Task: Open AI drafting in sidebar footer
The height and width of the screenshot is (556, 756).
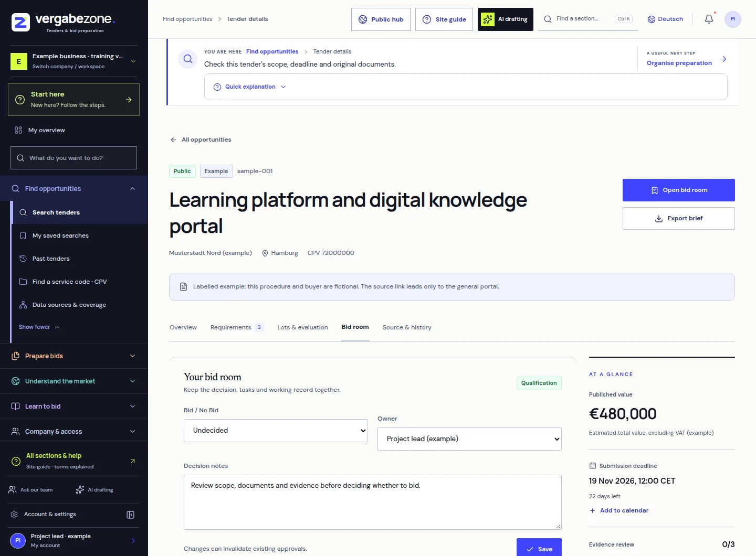Action: tap(94, 490)
